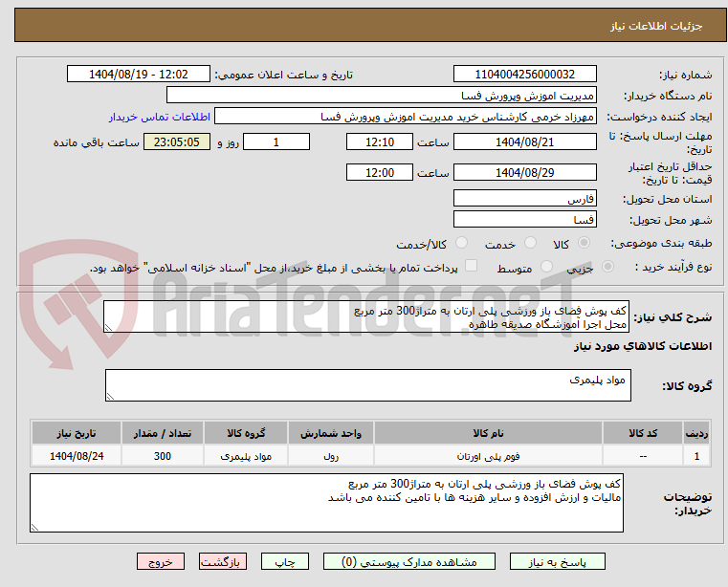
Task: Click resize handle of توضیحات خریدار box
Action: pyautogui.click(x=34, y=527)
